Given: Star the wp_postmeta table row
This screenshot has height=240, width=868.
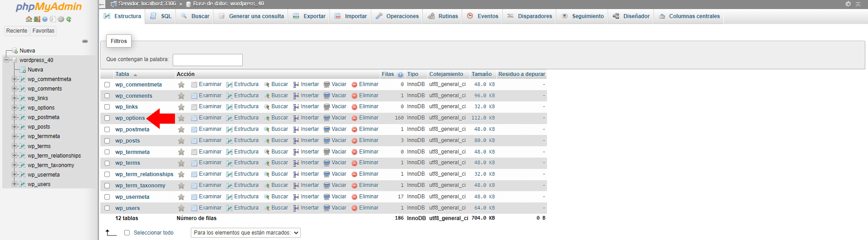Looking at the screenshot, I should (x=181, y=130).
